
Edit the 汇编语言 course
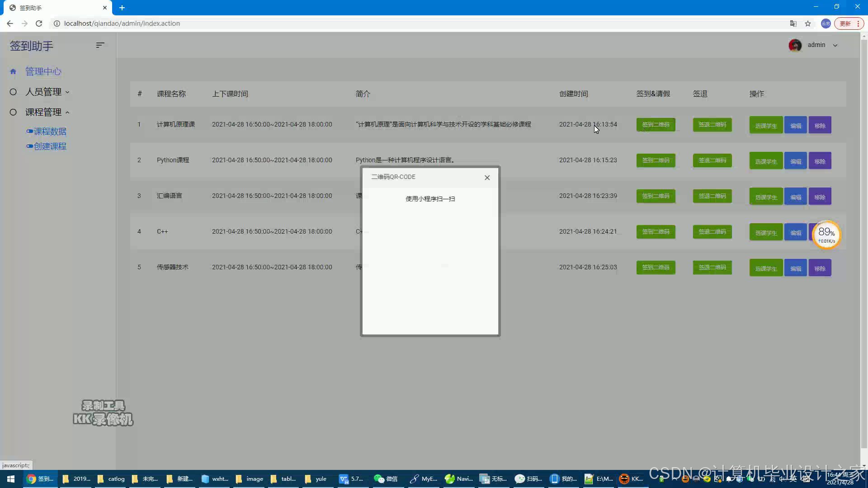tap(796, 197)
